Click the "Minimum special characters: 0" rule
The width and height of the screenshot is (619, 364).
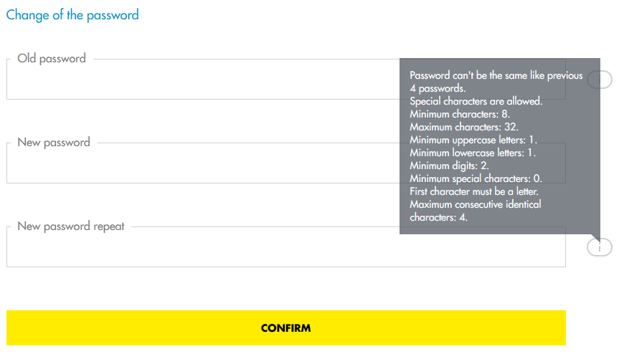[x=476, y=178]
